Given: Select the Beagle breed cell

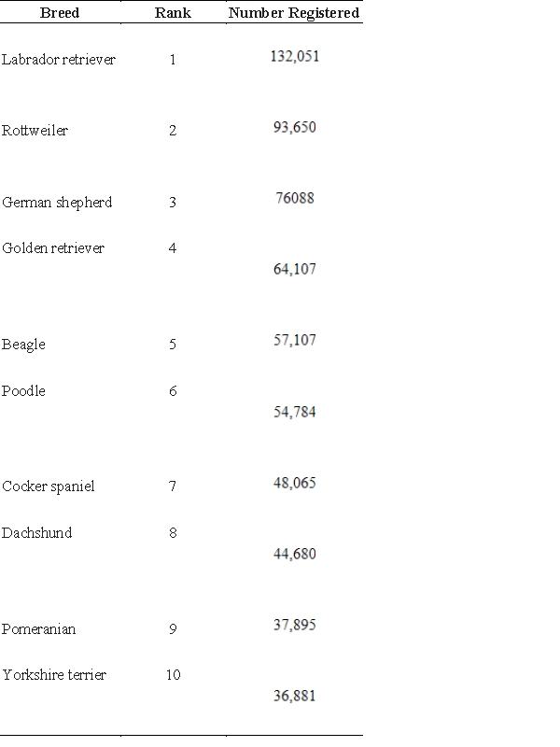Looking at the screenshot, I should pos(23,345).
